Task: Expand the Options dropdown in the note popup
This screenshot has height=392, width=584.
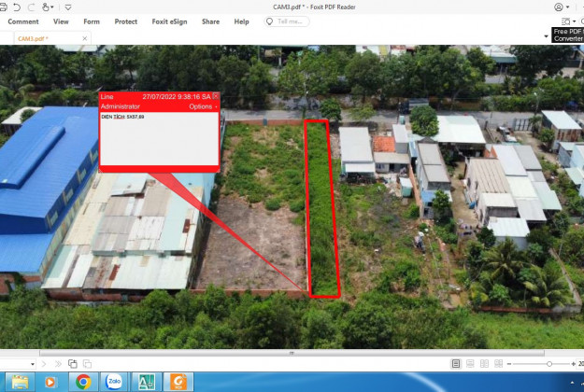Action: (203, 106)
